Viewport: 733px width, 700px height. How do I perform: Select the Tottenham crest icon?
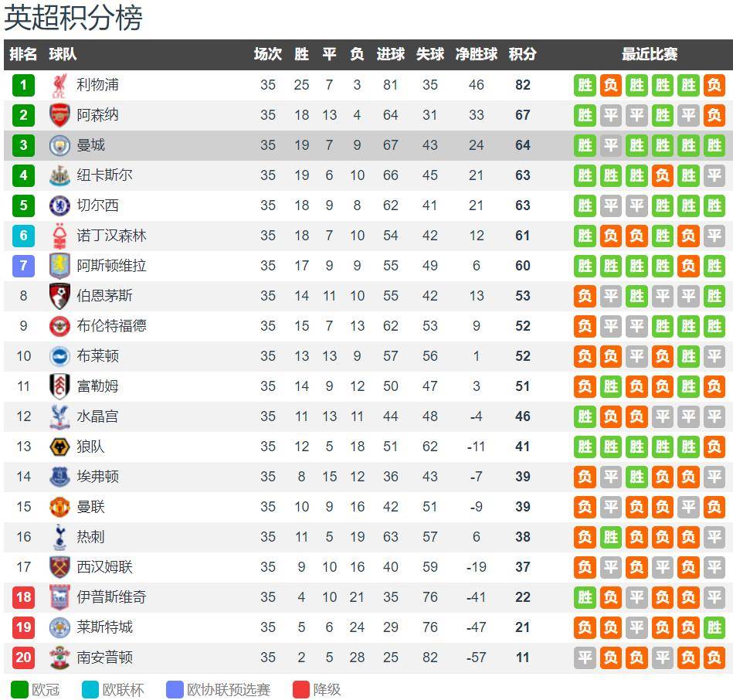(59, 537)
